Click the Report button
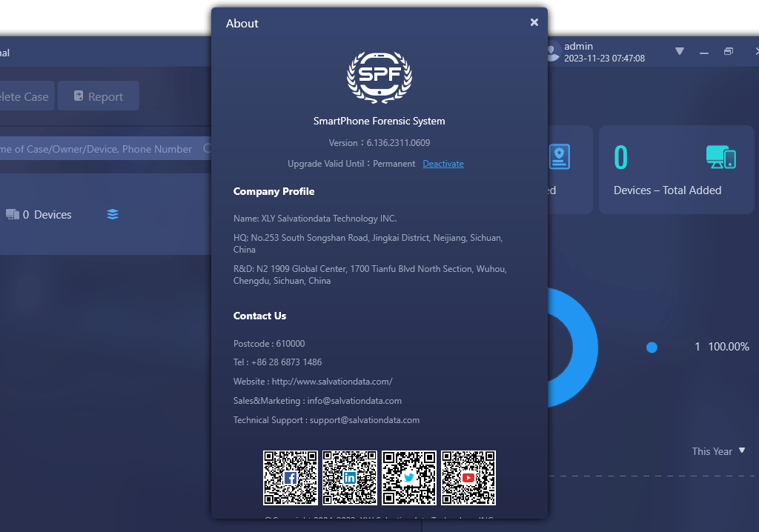 click(99, 96)
